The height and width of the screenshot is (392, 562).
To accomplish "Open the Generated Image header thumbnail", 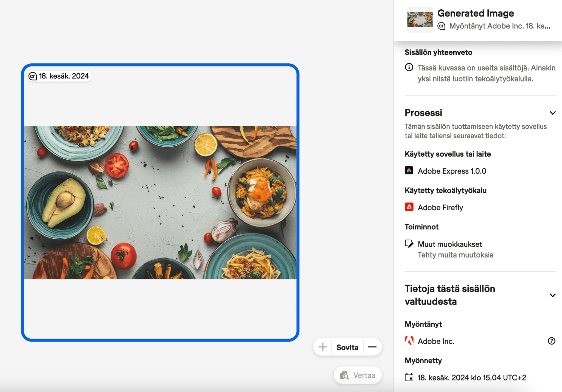I will [420, 19].
